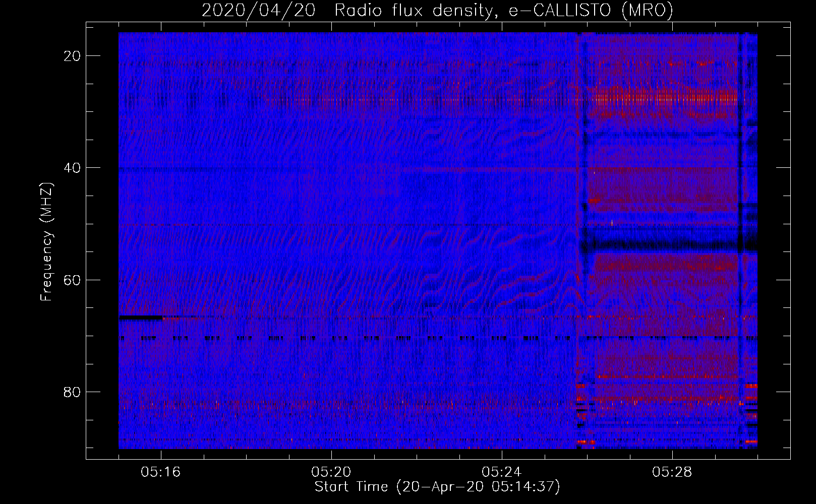
Task: Click the '05:28' time tick label
Action: (672, 472)
